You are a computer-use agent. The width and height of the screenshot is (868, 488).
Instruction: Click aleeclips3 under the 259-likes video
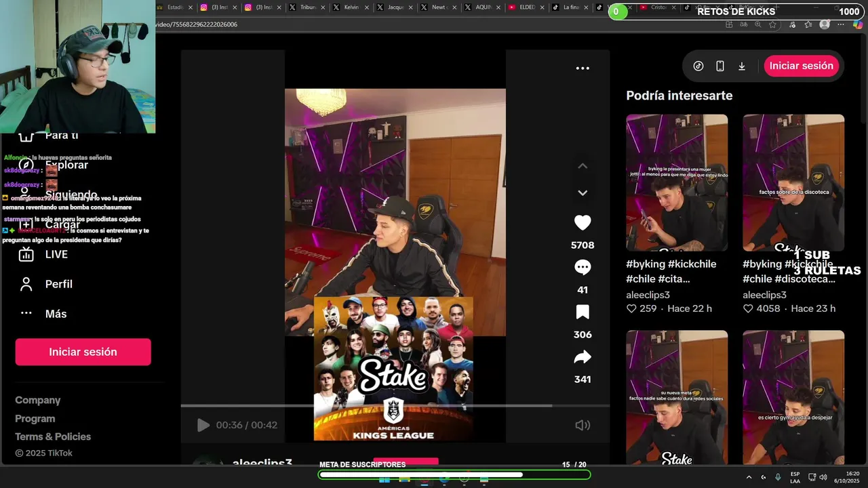coord(648,295)
